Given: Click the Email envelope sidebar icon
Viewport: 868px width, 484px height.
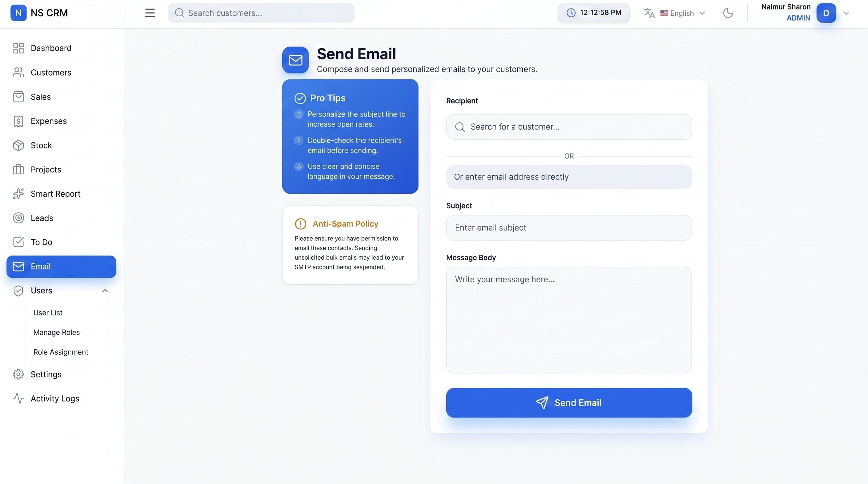Looking at the screenshot, I should 19,266.
